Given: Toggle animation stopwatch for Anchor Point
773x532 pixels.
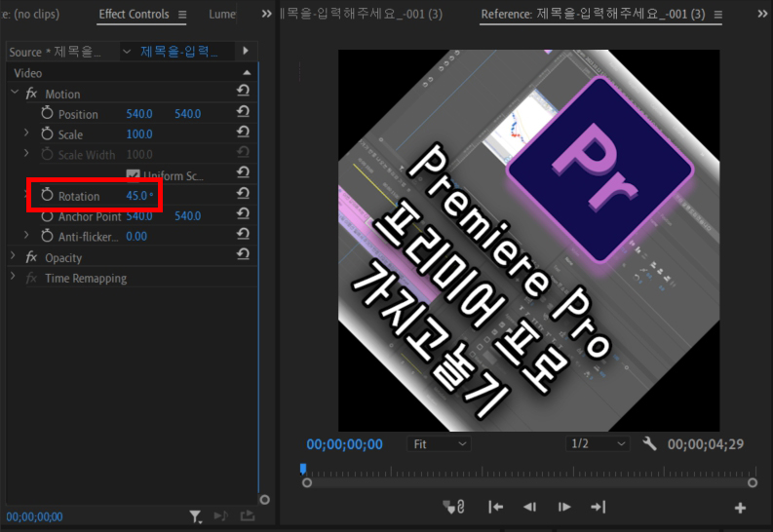Looking at the screenshot, I should [47, 215].
